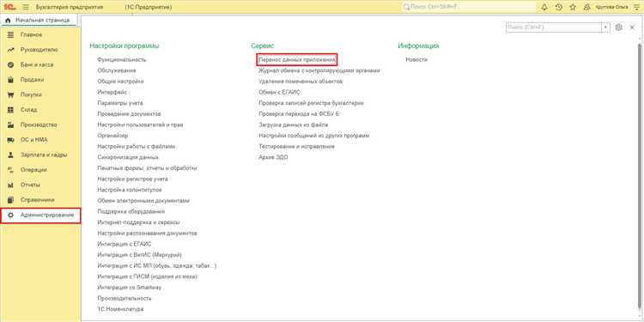Open the Главное section
This screenshot has height=322, width=644.
click(31, 34)
